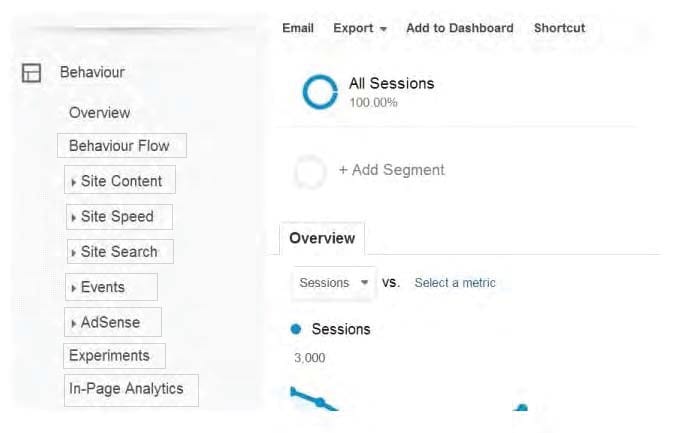Click Add to Dashboard
The width and height of the screenshot is (693, 433).
[x=460, y=28]
